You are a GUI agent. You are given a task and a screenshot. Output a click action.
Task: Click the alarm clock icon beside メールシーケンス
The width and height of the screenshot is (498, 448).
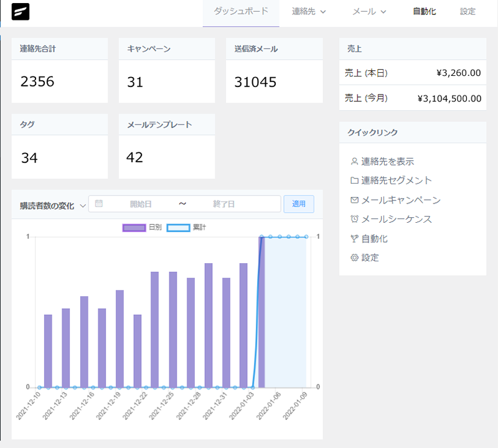click(354, 219)
